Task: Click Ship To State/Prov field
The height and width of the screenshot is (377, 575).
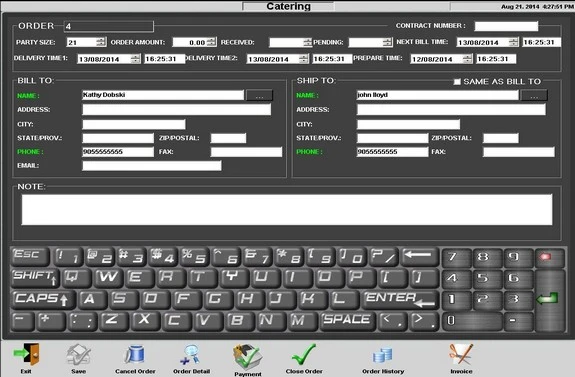Action: coord(392,138)
